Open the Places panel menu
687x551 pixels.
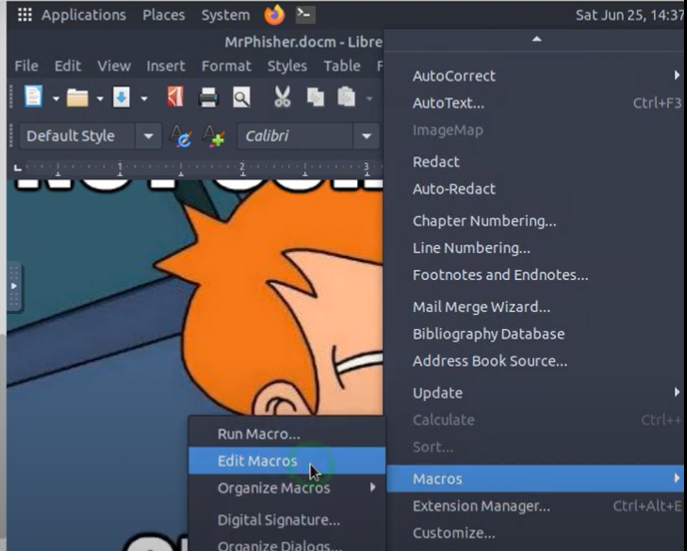pyautogui.click(x=163, y=15)
